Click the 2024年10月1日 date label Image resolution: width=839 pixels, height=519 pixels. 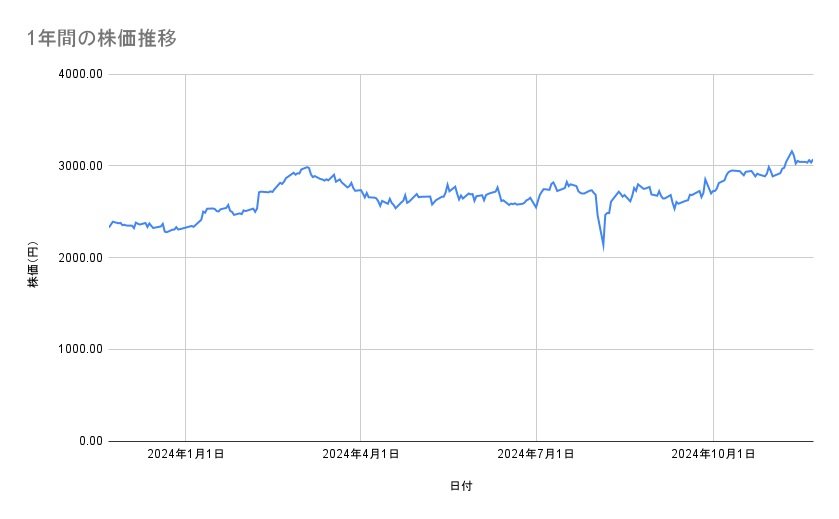pyautogui.click(x=713, y=455)
